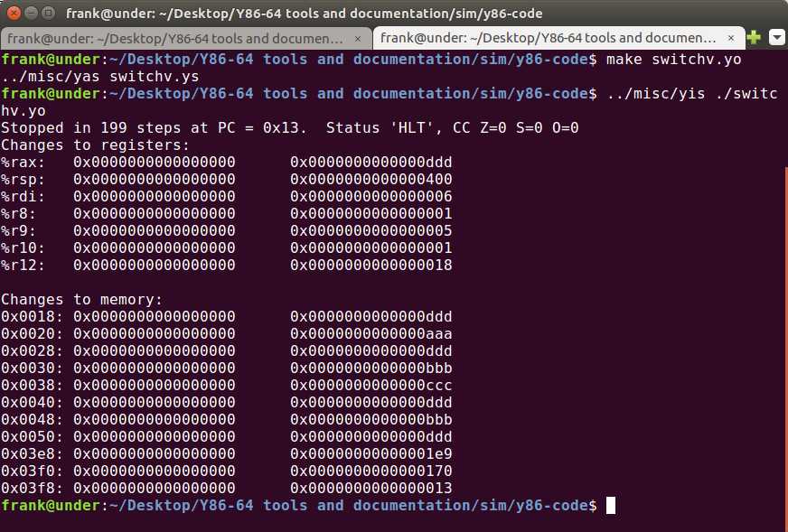This screenshot has height=532, width=788.
Task: Click memory value 0x0000000000000ccc
Action: (371, 386)
